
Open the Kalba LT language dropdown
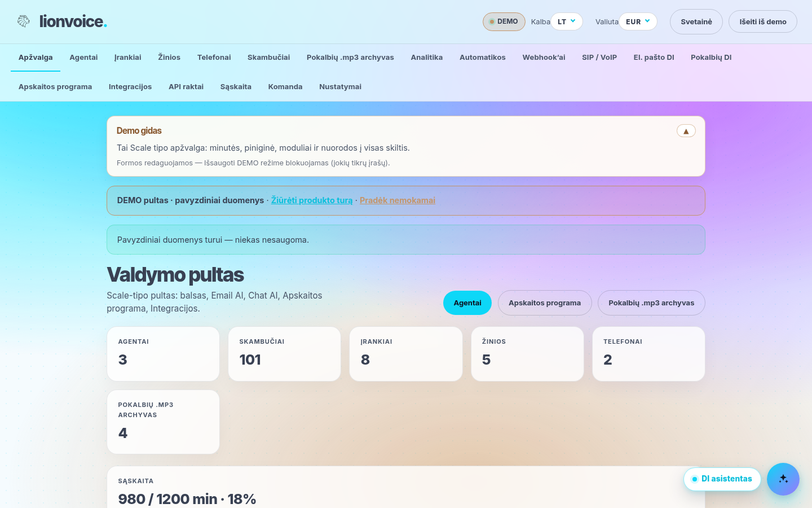(567, 21)
